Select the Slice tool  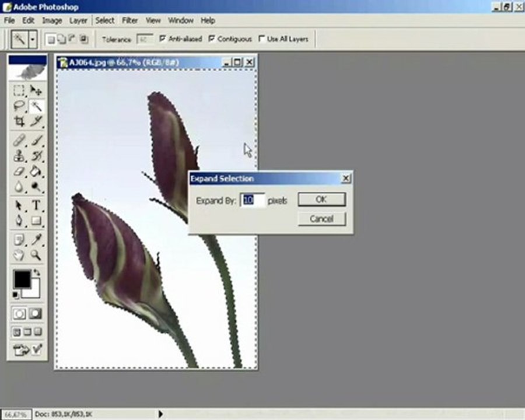(x=36, y=121)
